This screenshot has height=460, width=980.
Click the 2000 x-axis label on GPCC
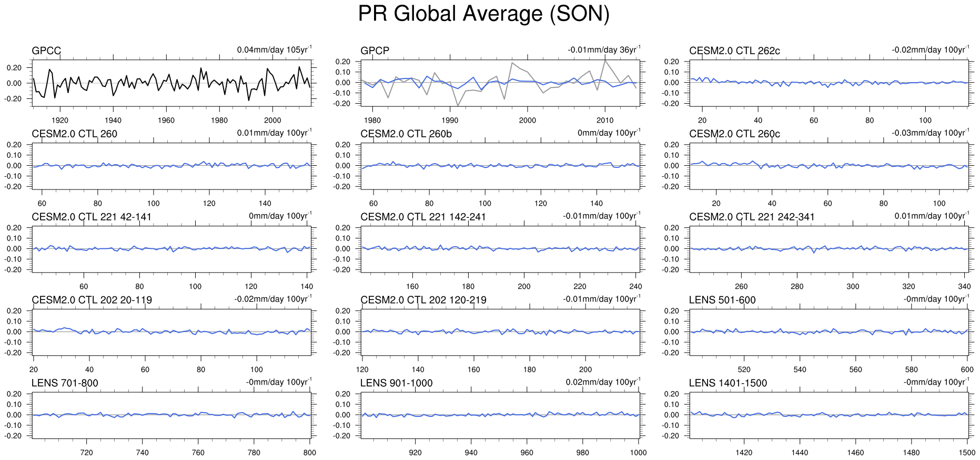[x=272, y=120]
